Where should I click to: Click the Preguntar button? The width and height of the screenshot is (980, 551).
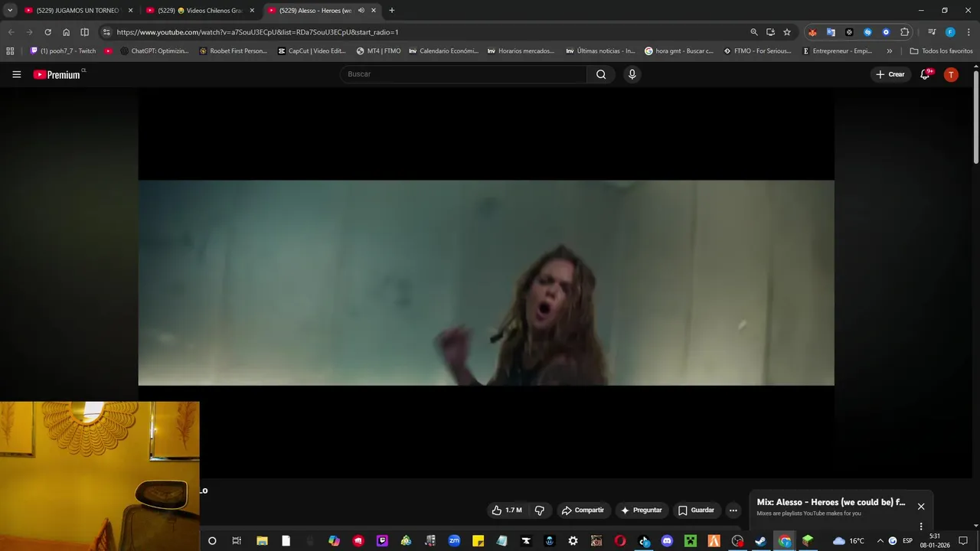(642, 510)
